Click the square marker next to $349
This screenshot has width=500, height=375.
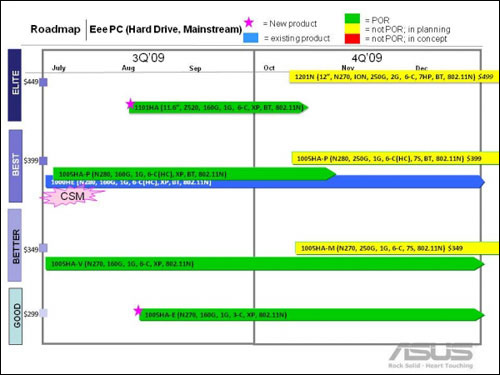point(43,248)
